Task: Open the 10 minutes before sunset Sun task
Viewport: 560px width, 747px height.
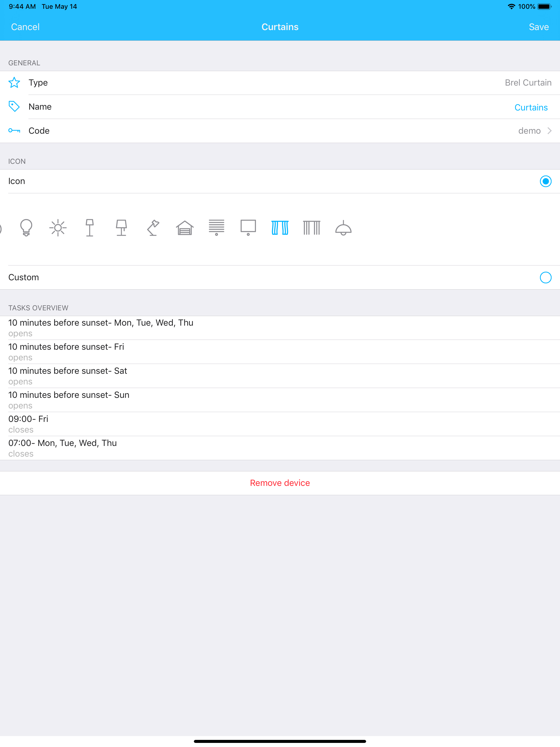Action: (280, 400)
